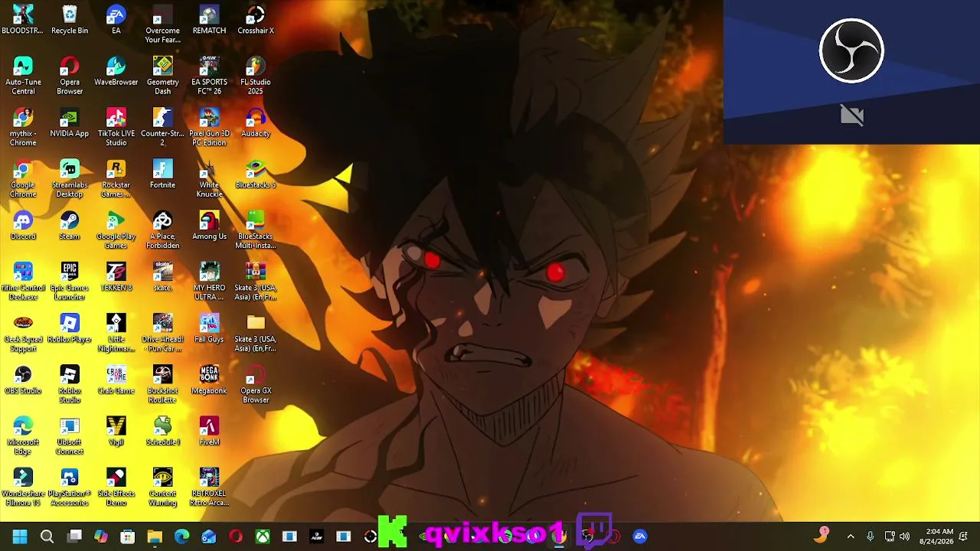Open Microsoft Store from the taskbar
This screenshot has height=551, width=980.
(x=128, y=536)
